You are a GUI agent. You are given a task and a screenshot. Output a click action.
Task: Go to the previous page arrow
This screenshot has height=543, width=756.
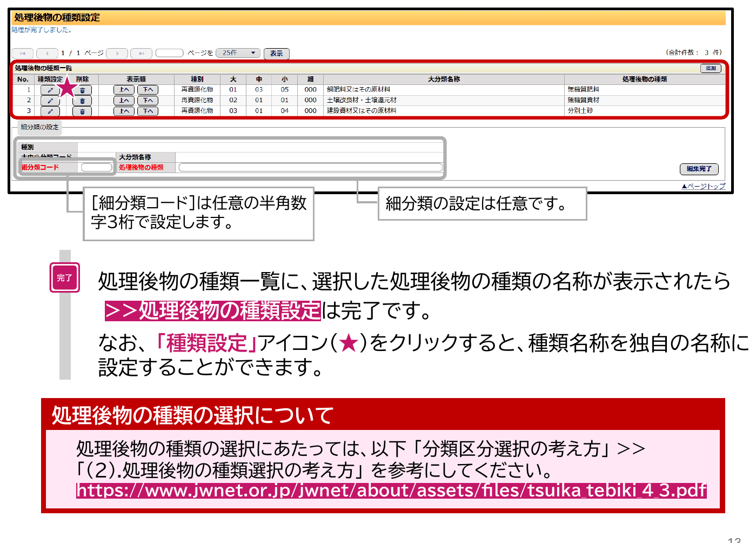[47, 53]
